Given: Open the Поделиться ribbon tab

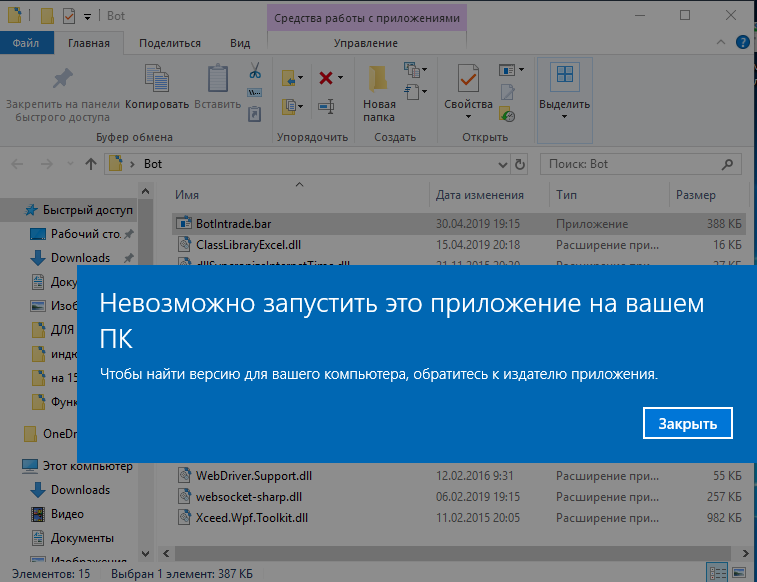Looking at the screenshot, I should (170, 43).
